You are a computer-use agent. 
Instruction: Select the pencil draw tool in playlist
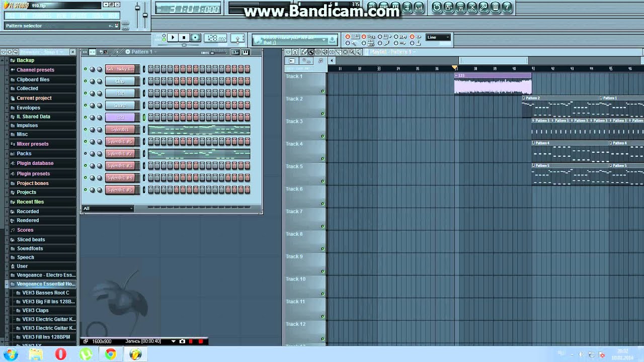click(304, 52)
